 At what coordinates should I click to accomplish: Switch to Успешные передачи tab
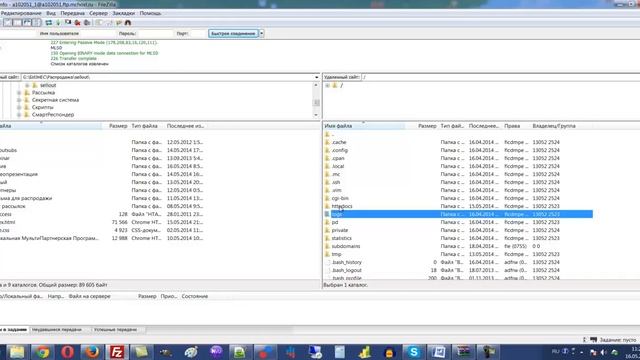[x=116, y=329]
